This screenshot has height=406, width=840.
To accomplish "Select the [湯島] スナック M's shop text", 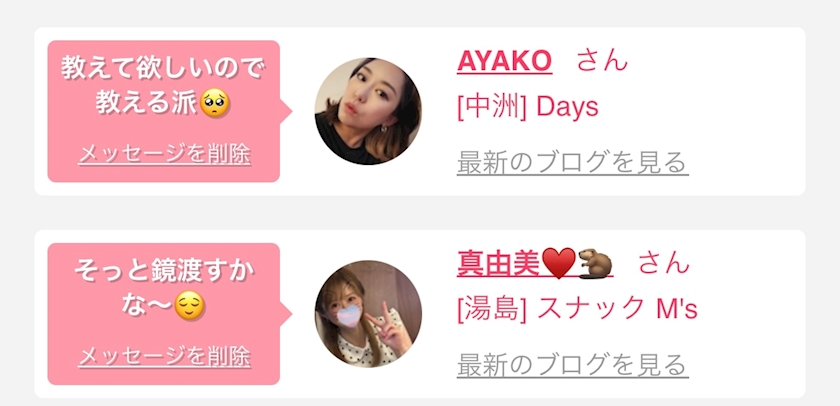I will click(577, 310).
